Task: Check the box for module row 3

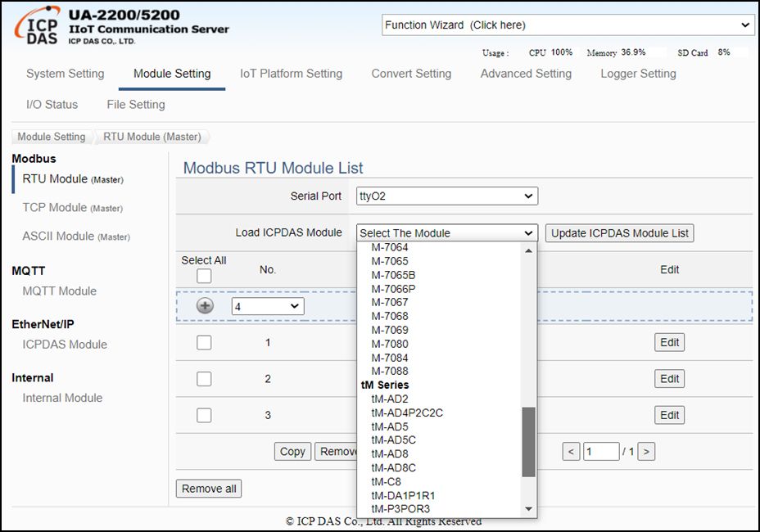Action: point(204,415)
